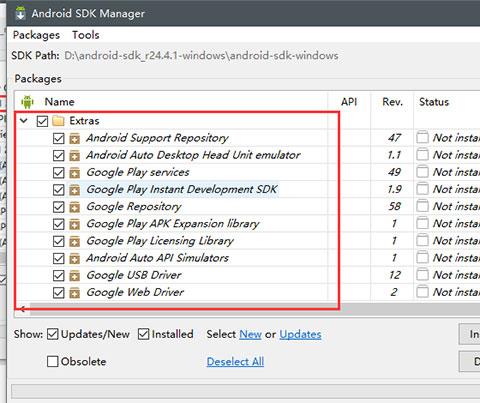Click status icon in Google USB Driver row
Image resolution: width=480 pixels, height=403 pixels.
(x=422, y=275)
